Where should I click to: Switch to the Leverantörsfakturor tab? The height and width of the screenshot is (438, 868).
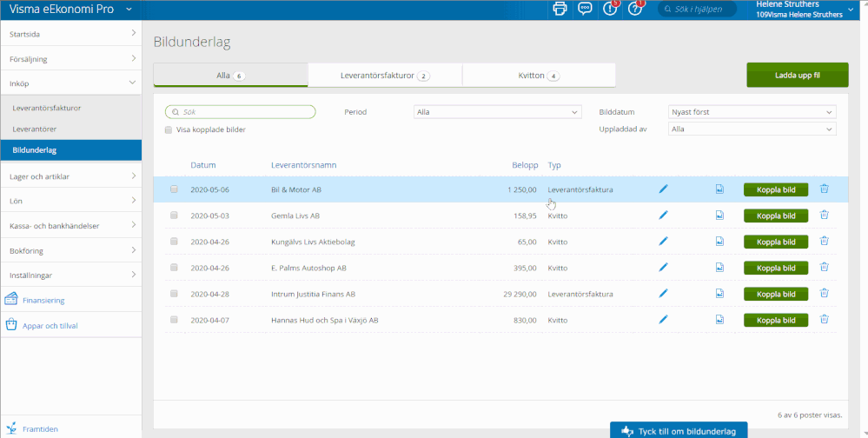384,76
